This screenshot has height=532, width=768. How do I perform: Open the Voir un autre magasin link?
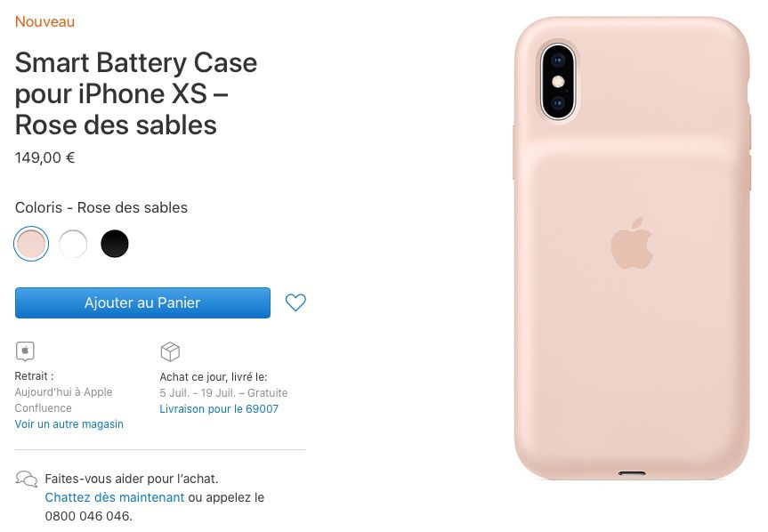[x=69, y=423]
